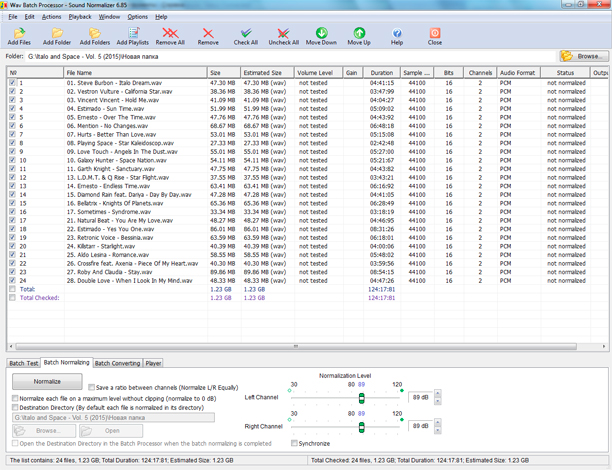Screen dimensions: 612x470
Task: Click the Remove All toolbar icon
Action: 170,32
